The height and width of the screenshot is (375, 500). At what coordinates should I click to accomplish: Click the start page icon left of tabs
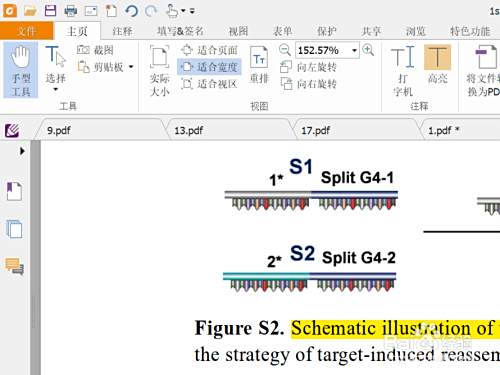pos(12,130)
